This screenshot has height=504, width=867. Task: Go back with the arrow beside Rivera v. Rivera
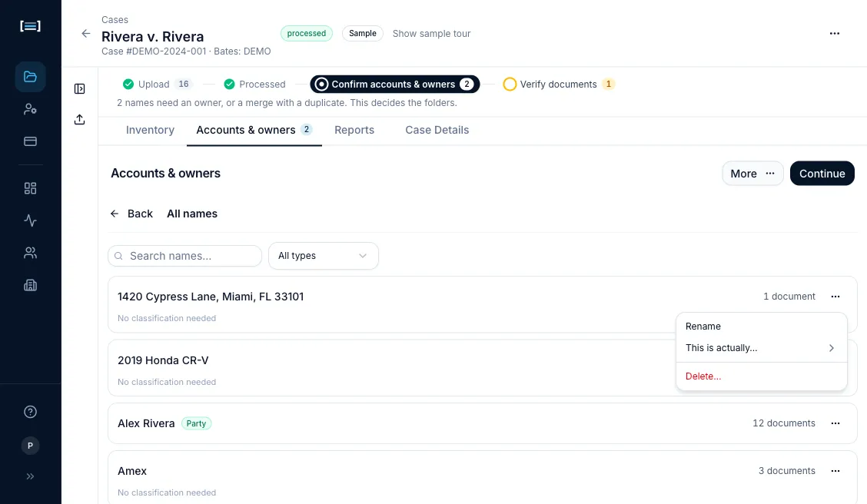(86, 34)
